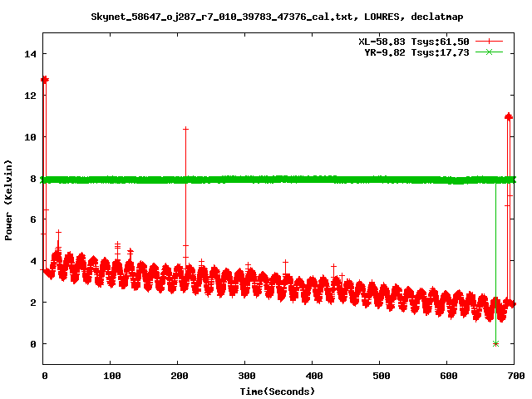Click the red plus legend marker
Image resolution: width=532 pixels, height=399 pixels.
click(x=489, y=42)
